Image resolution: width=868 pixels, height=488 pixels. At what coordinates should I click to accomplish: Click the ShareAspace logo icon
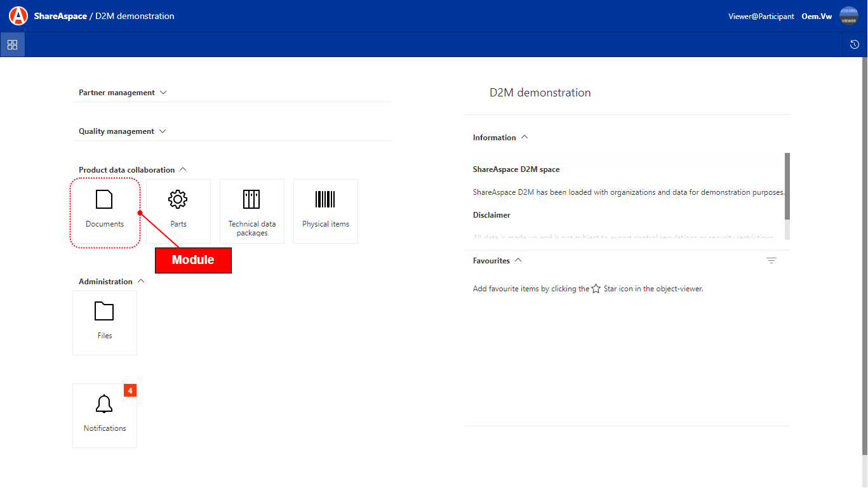(x=18, y=16)
